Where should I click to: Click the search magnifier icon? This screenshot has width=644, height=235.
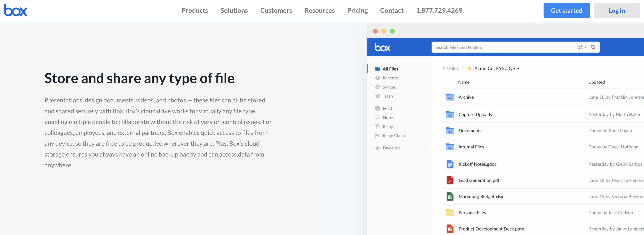(593, 47)
